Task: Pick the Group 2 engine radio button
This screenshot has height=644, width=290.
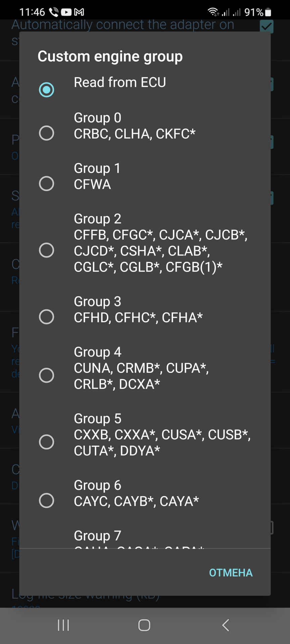Action: click(x=46, y=250)
